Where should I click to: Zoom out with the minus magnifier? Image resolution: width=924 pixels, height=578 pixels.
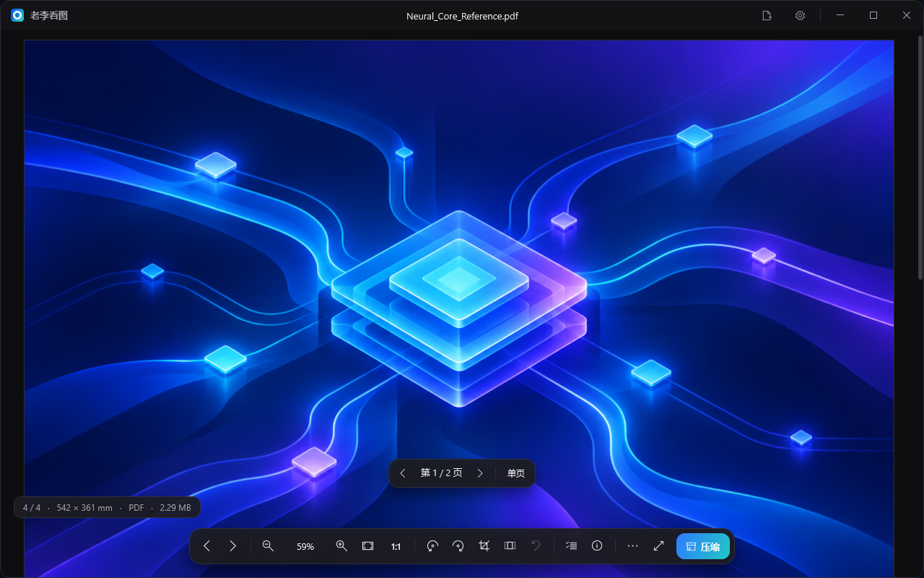tap(268, 546)
